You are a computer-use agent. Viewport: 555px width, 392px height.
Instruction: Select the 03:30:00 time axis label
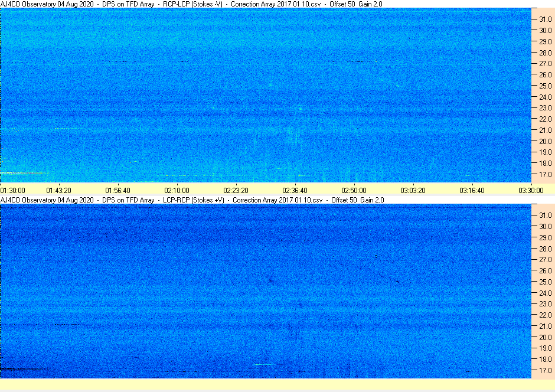click(531, 190)
